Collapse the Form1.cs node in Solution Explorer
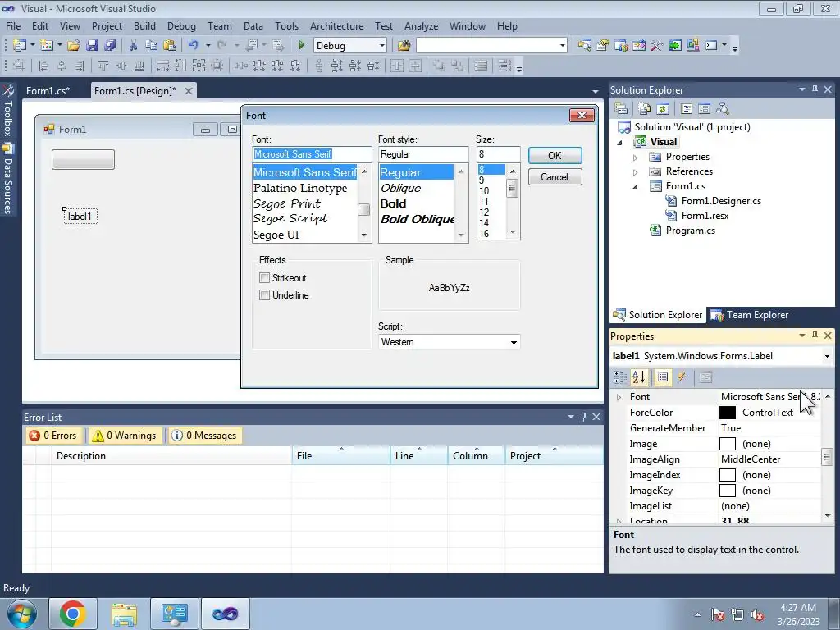 click(636, 186)
